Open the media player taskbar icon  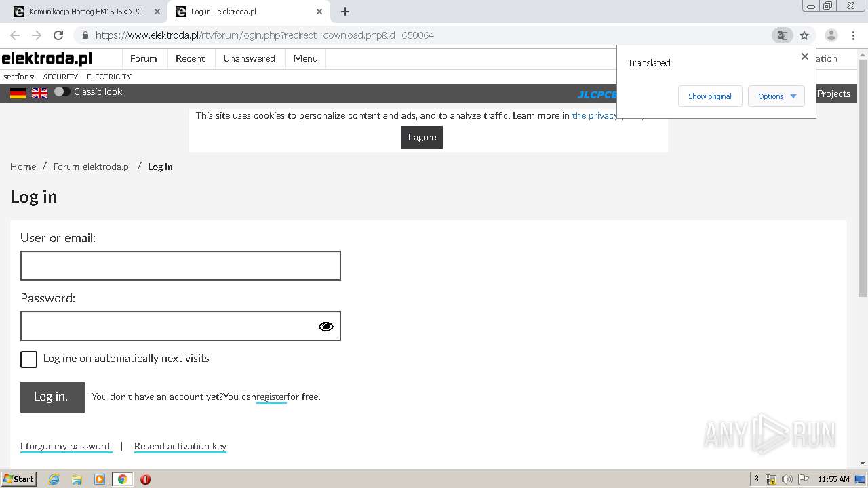[100, 479]
